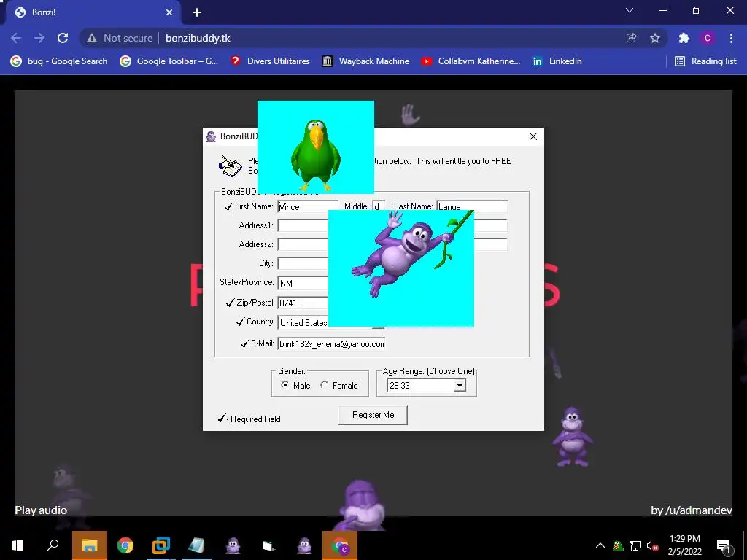Open Google Chrome taskbar icon
Viewport: 747px width, 560px height.
pos(125,545)
